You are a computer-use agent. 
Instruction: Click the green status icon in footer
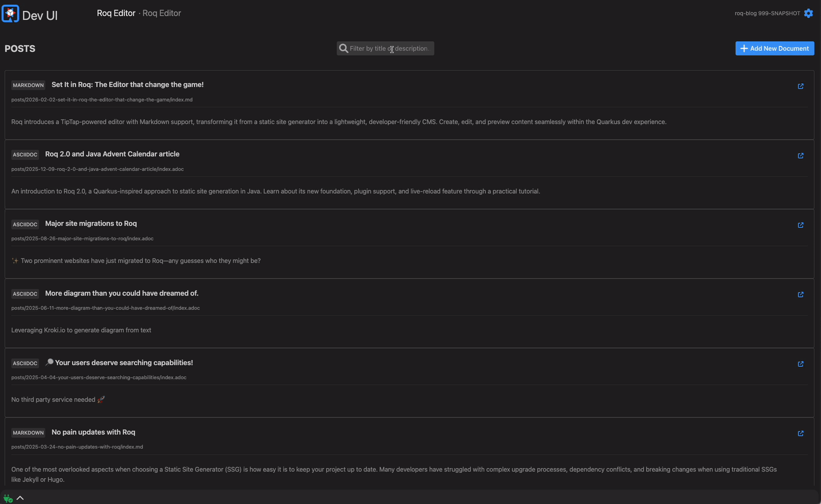[x=8, y=498]
